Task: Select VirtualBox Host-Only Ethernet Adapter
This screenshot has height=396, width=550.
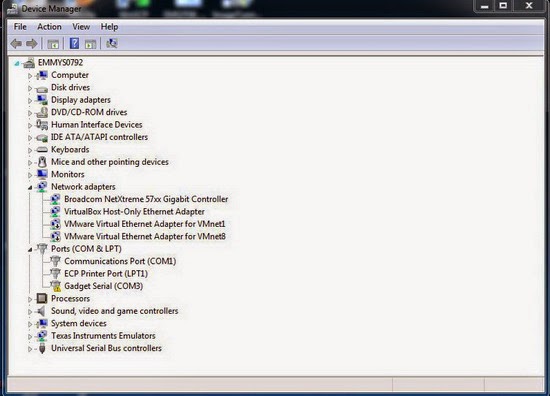Action: click(134, 212)
